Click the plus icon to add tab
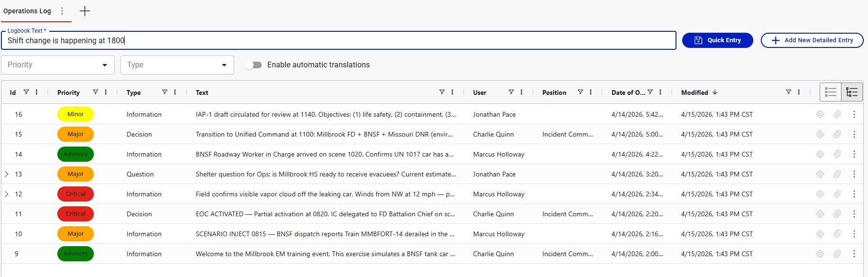Viewport: 868px width, 277px height. (85, 11)
